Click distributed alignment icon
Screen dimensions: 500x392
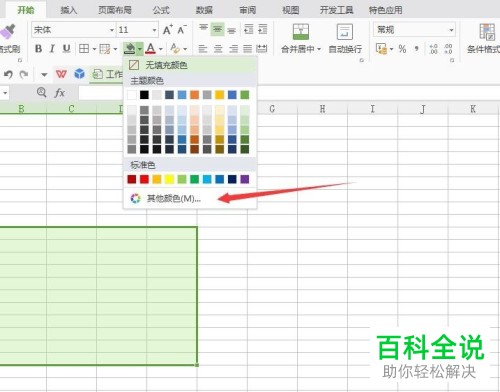point(262,49)
